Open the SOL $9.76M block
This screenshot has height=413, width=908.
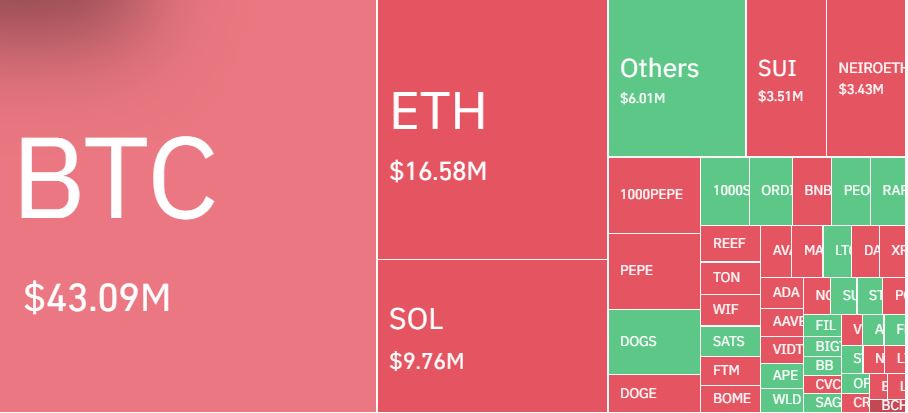click(492, 335)
